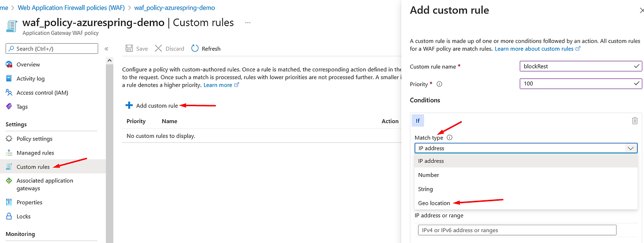This screenshot has height=243, width=644.
Task: Click the 'If' condition label
Action: tap(418, 121)
